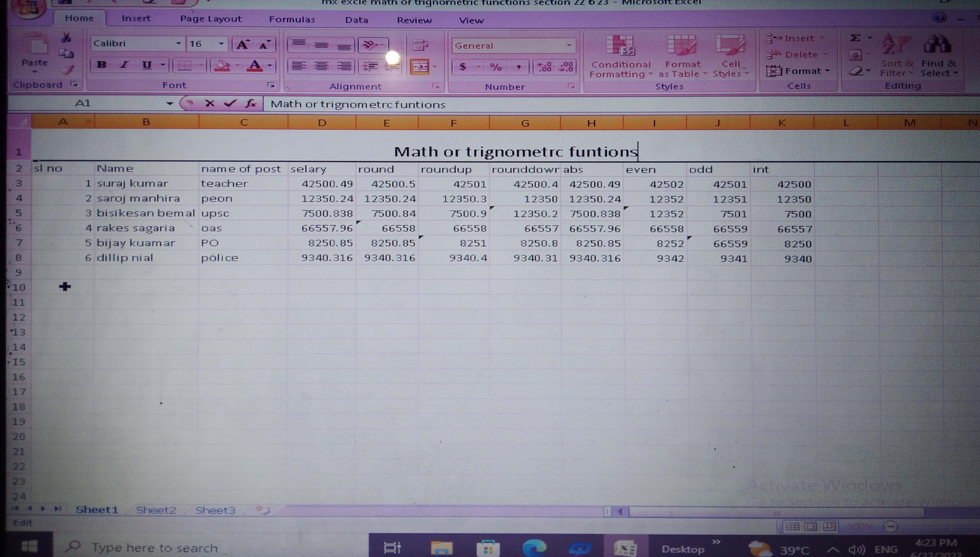Click the Merge & Center icon
This screenshot has height=557, width=980.
[420, 67]
